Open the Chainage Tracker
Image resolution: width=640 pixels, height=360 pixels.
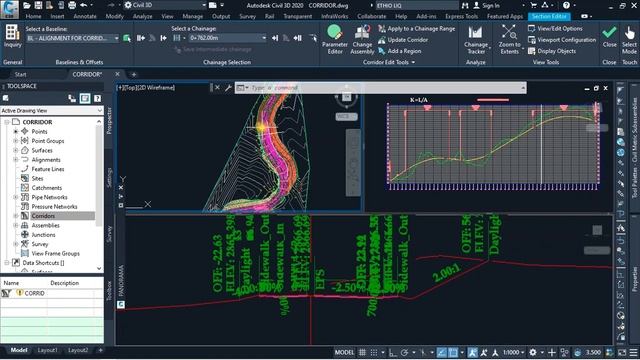(x=476, y=40)
